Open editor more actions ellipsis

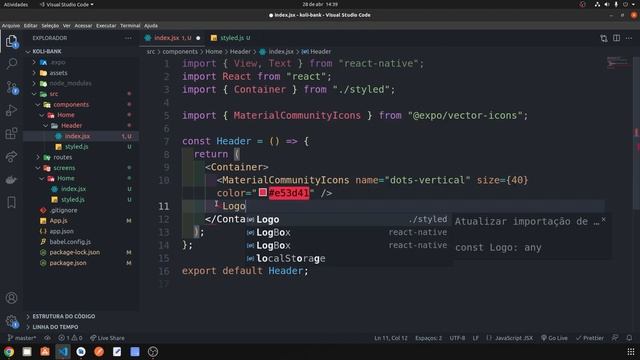629,38
